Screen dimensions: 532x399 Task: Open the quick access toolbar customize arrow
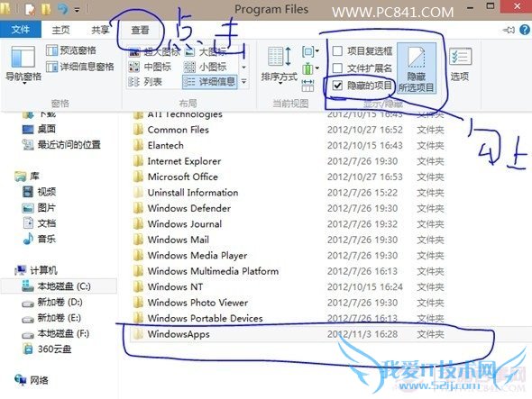coord(77,10)
